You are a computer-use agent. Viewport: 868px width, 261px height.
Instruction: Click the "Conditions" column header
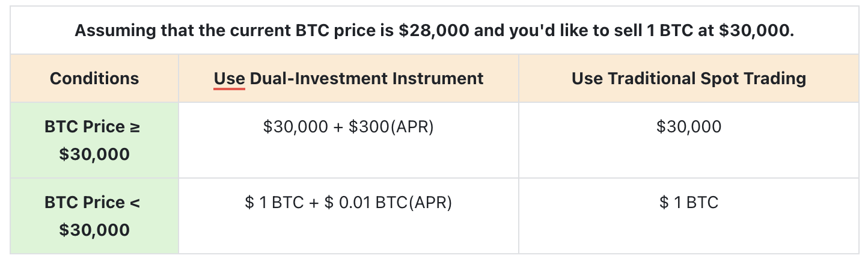(94, 78)
